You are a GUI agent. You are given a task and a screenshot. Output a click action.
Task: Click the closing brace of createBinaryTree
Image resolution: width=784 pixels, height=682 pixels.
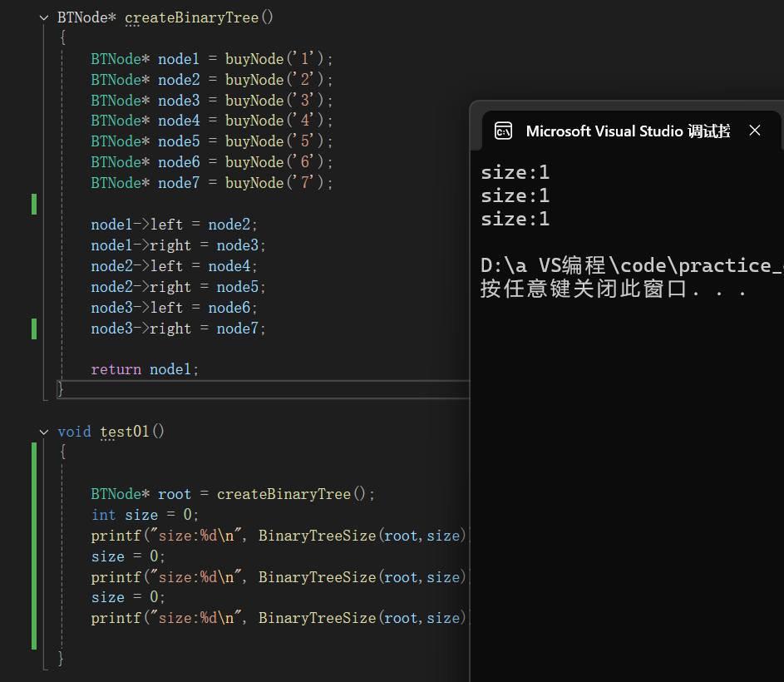click(61, 388)
